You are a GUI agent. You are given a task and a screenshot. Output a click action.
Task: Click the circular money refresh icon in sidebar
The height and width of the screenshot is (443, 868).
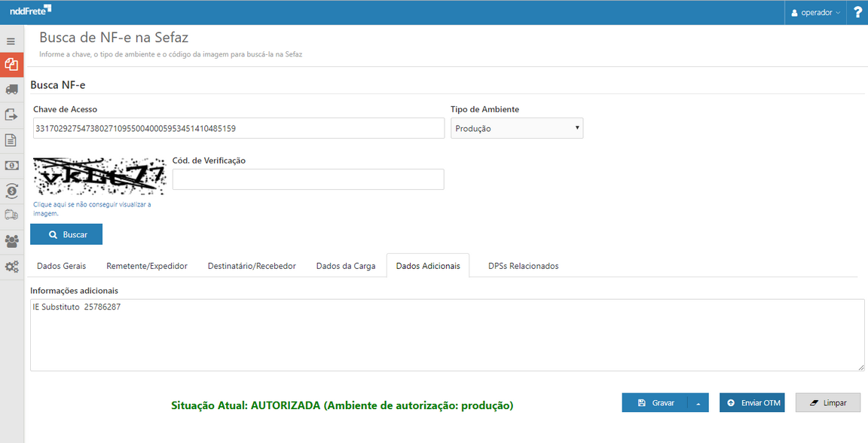pyautogui.click(x=11, y=190)
